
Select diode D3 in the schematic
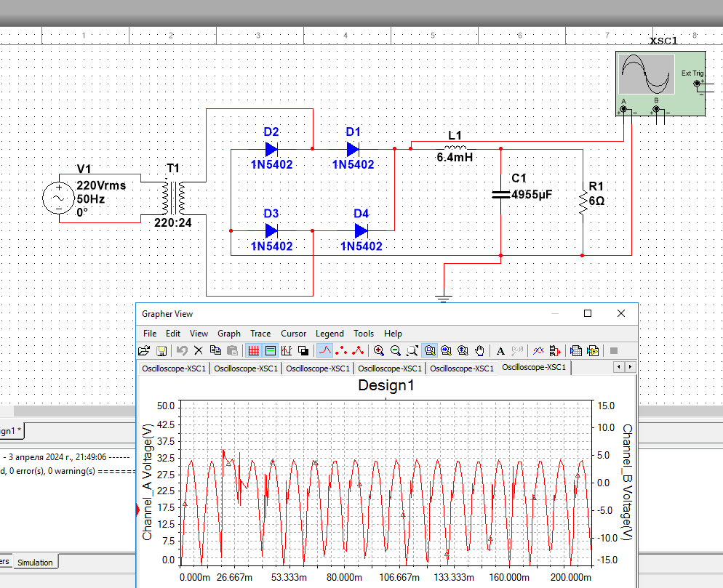271,230
